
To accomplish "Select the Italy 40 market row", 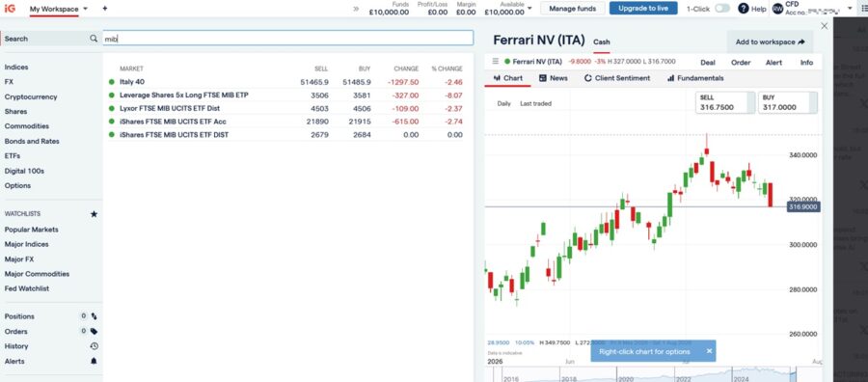I will [286, 82].
